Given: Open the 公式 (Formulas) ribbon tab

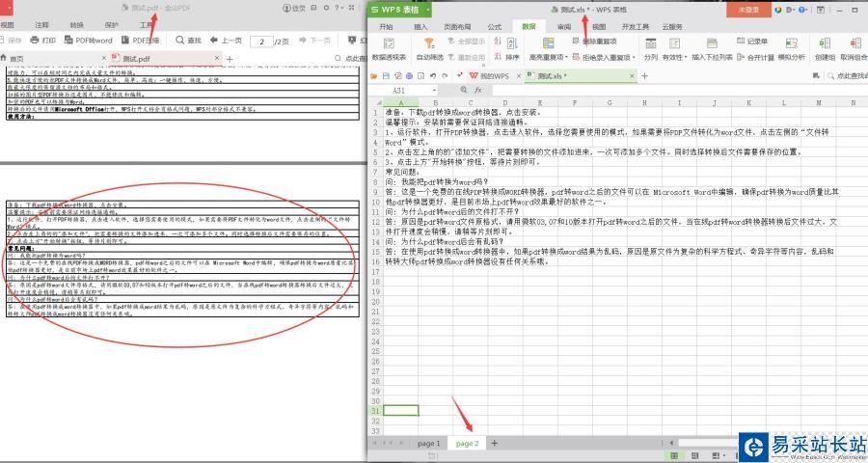Looking at the screenshot, I should (495, 27).
